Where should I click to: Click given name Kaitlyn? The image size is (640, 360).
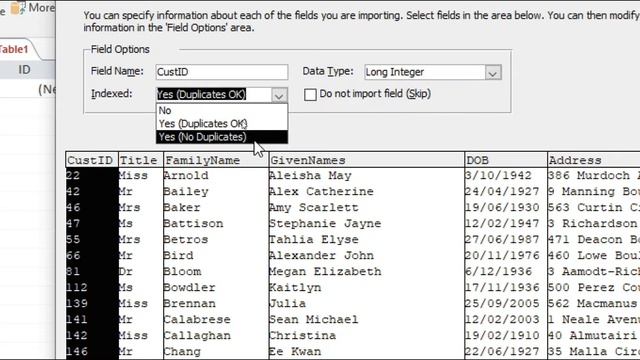pos(295,287)
